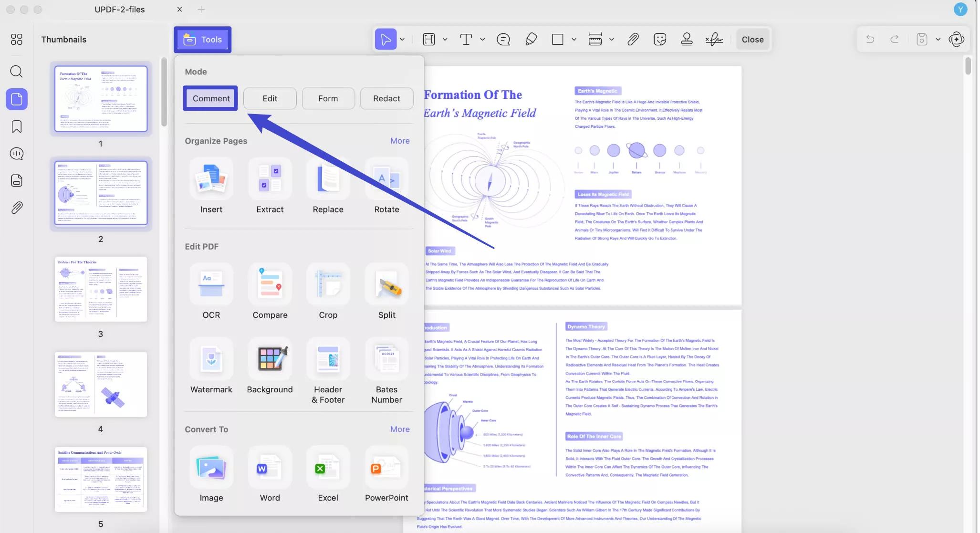
Task: Select the Crop tool icon
Action: click(328, 284)
